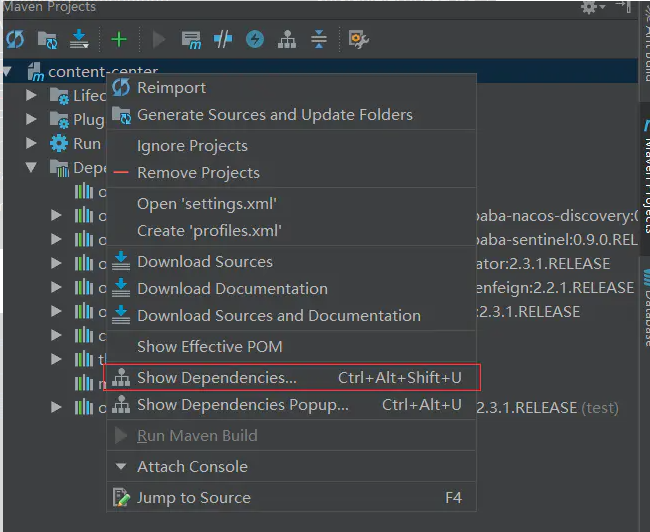Image resolution: width=650 pixels, height=532 pixels.
Task: Toggle Offline Mode toolbar icon
Action: [x=223, y=39]
